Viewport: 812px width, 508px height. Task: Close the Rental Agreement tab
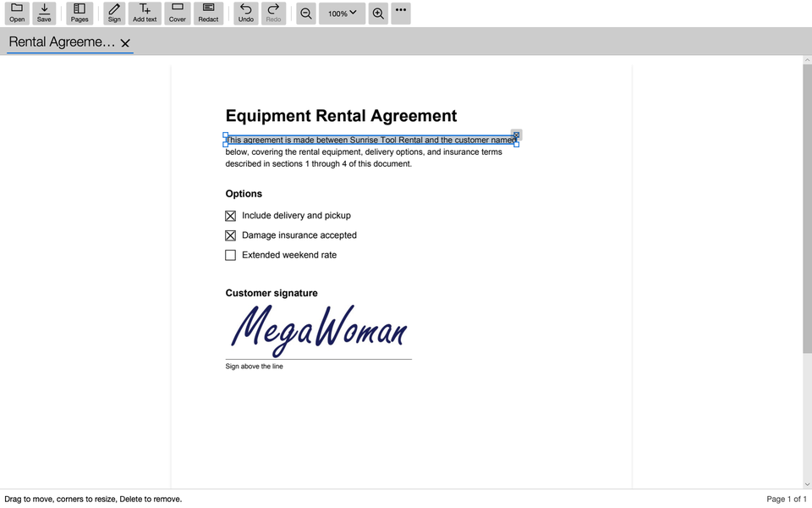coord(125,43)
